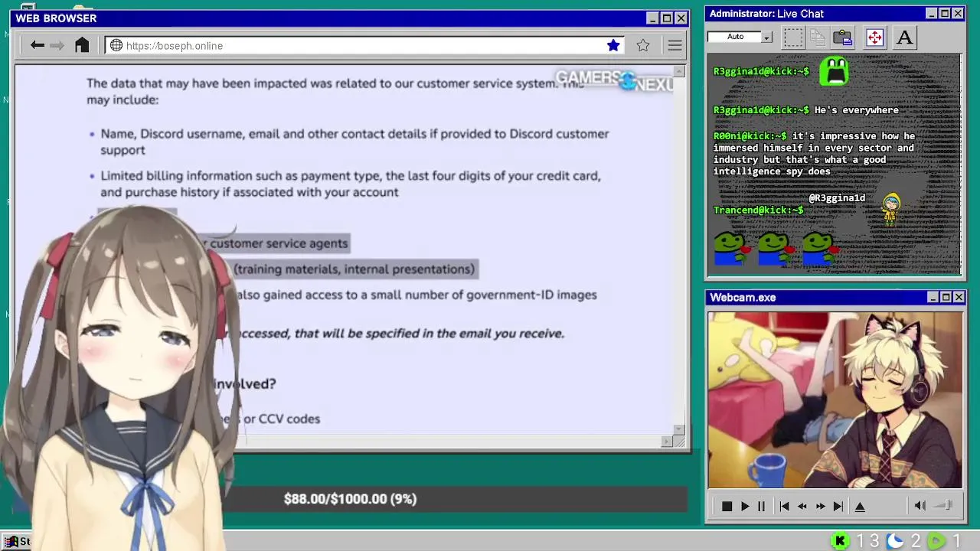Fast forward the Webcam.exe video
Image resolution: width=980 pixels, height=551 pixels.
[x=820, y=506]
